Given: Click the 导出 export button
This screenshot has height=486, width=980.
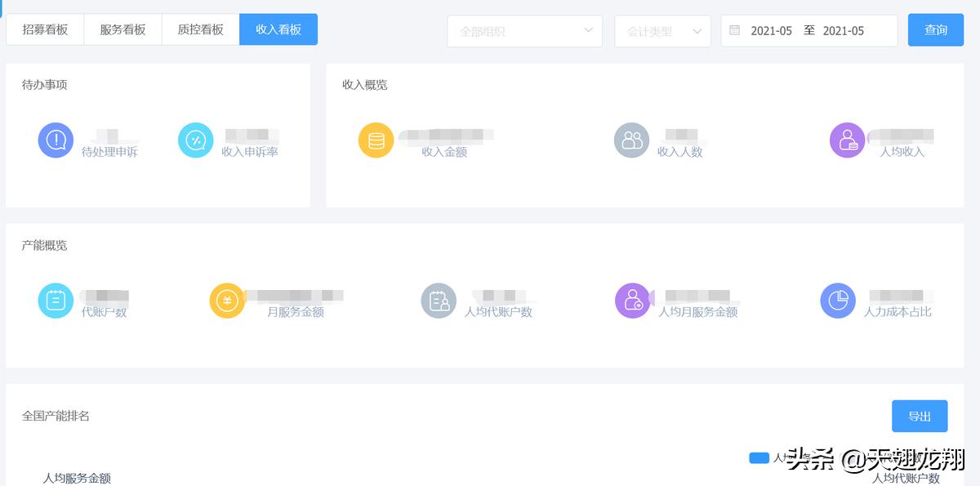Looking at the screenshot, I should click(920, 416).
